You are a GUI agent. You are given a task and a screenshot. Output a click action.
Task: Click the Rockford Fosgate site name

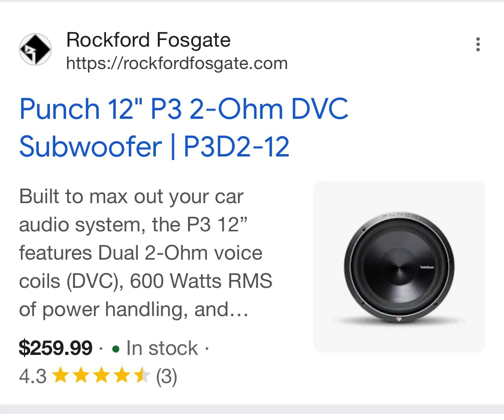pyautogui.click(x=148, y=39)
